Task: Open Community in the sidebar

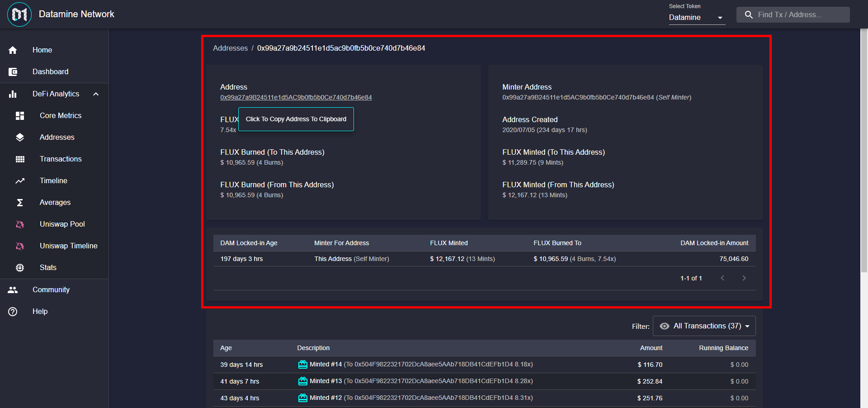Action: tap(54, 290)
